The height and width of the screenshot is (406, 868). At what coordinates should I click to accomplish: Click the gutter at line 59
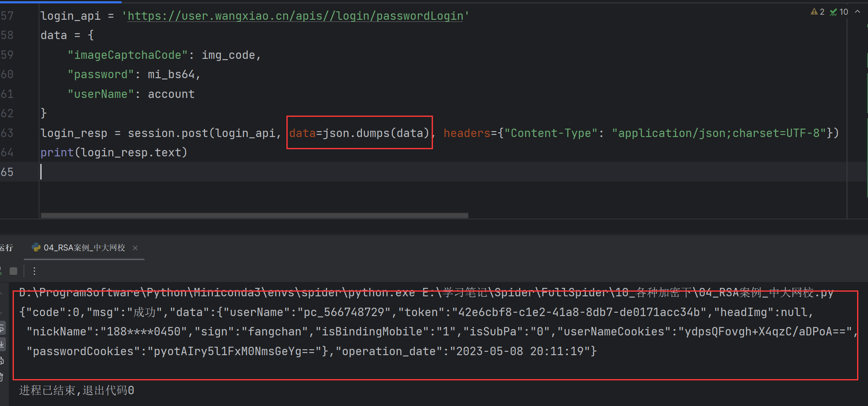coord(7,55)
